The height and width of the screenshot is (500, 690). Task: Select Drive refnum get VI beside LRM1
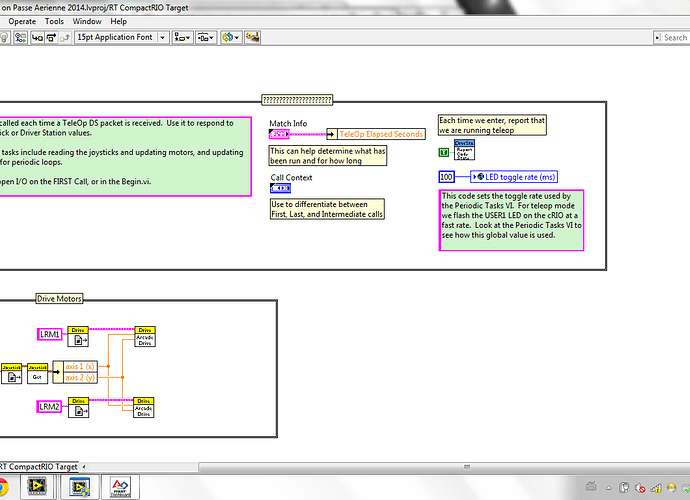click(78, 336)
